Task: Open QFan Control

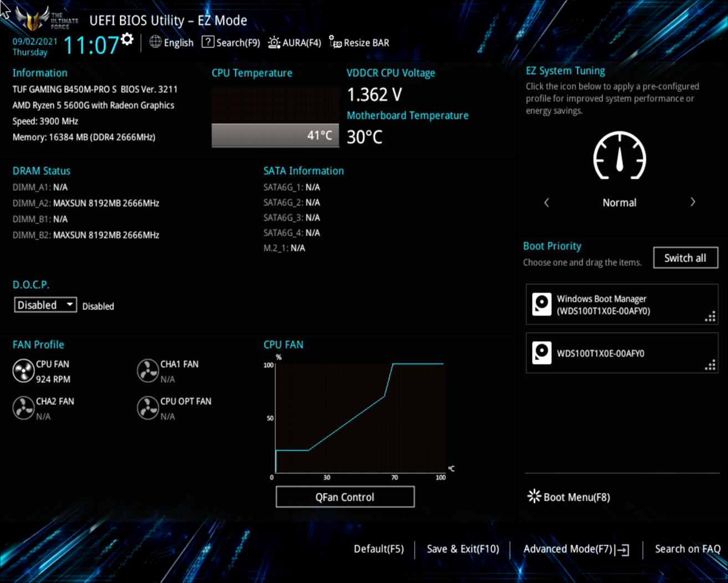Action: (345, 497)
